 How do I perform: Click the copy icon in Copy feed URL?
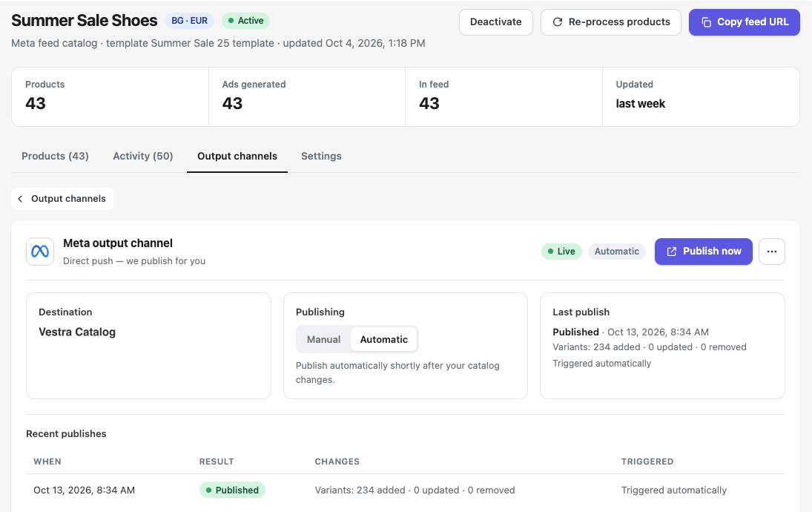pyautogui.click(x=706, y=22)
